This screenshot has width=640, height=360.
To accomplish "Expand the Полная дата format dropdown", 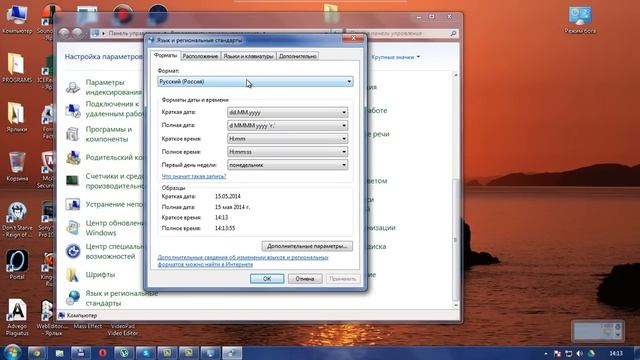I will pos(287,125).
